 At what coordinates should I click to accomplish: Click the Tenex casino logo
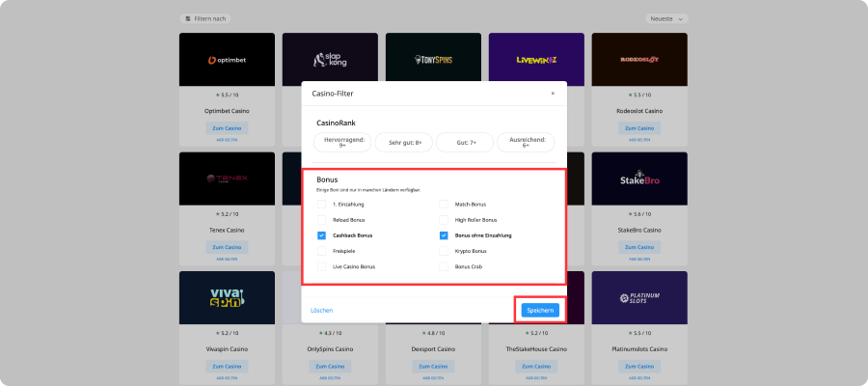tap(227, 179)
